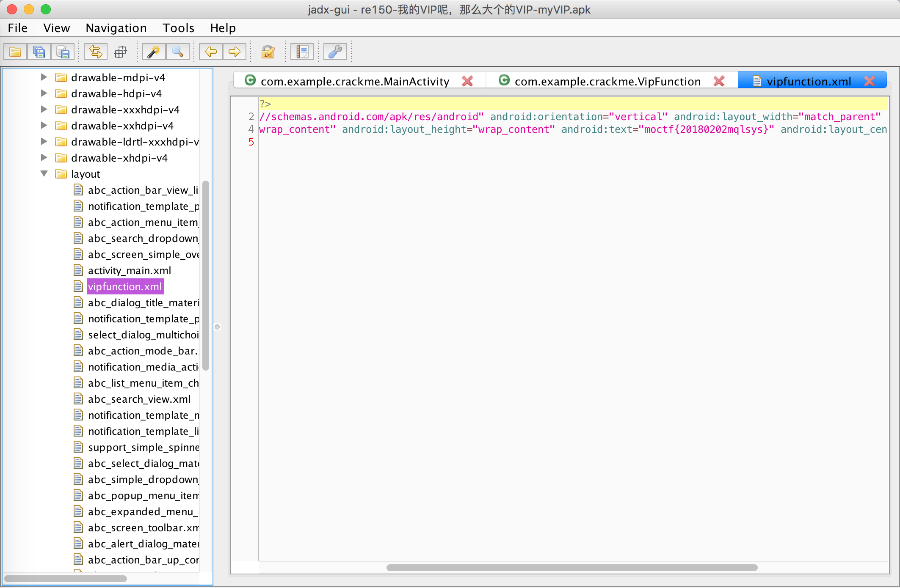Navigate back with the left arrow

[210, 52]
